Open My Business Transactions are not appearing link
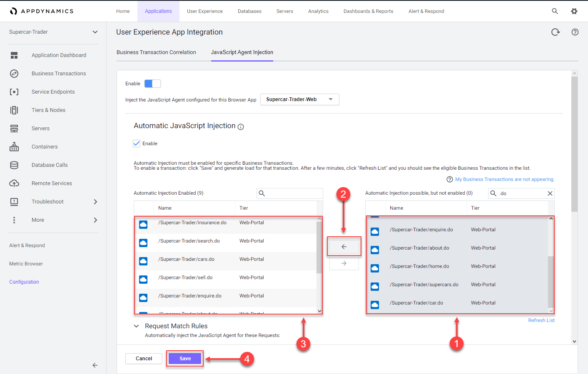This screenshot has height=374, width=588. pos(505,179)
